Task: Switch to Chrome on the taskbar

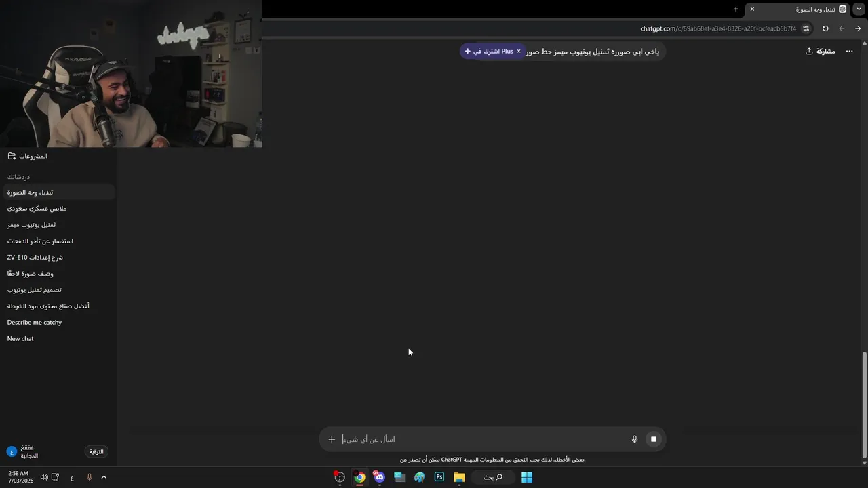Action: point(359,477)
